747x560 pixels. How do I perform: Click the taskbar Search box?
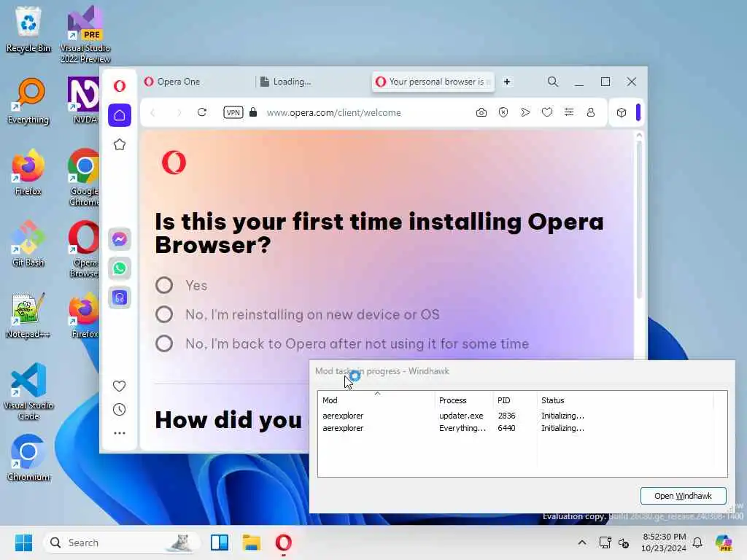[121, 542]
